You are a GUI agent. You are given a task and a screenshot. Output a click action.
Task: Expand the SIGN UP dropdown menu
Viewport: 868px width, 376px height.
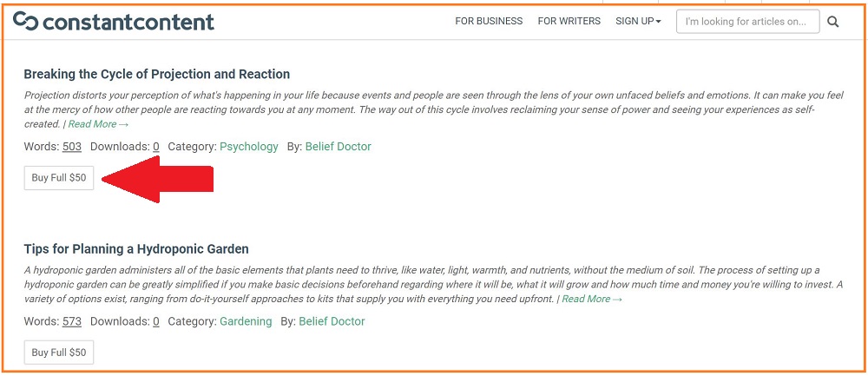[x=638, y=21]
